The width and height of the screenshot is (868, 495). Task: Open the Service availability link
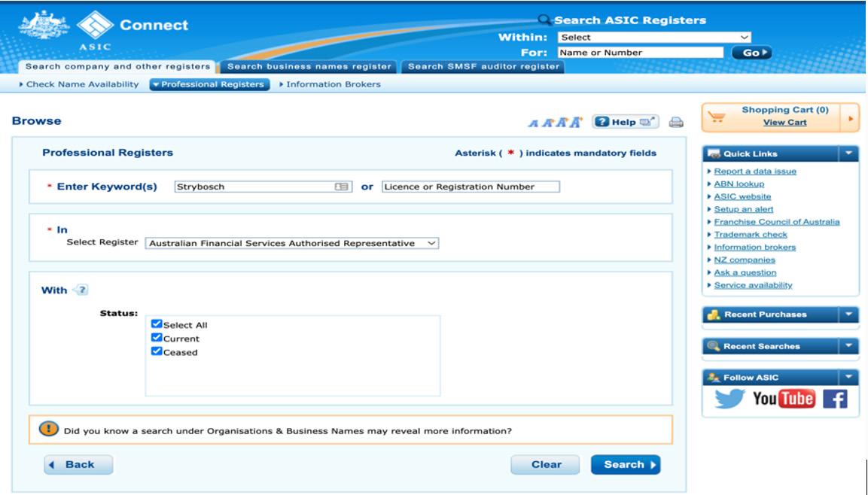pos(753,285)
